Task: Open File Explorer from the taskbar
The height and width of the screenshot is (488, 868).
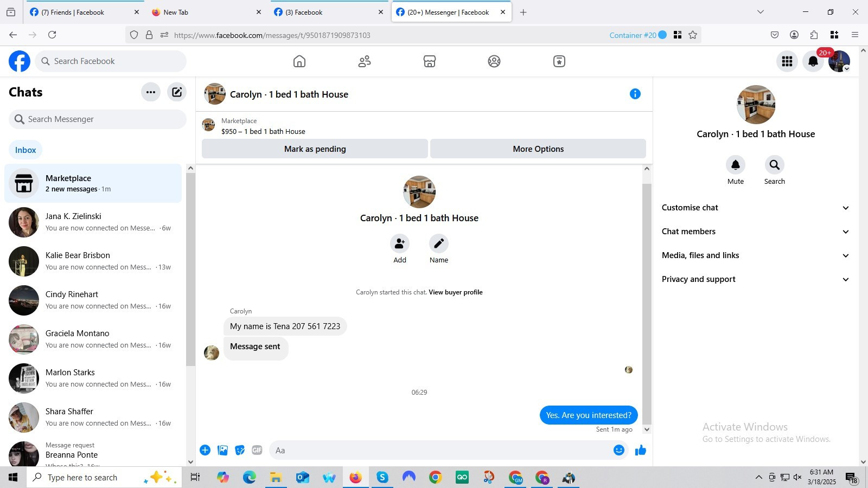Action: (276, 477)
